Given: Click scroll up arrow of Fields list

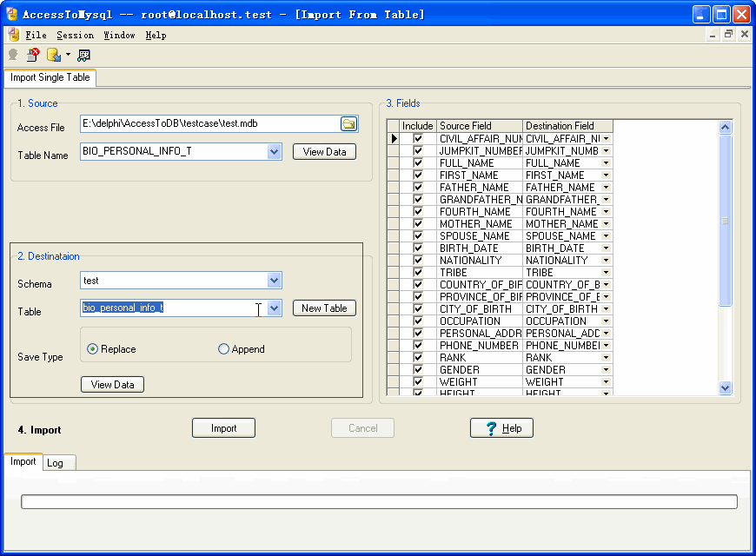Looking at the screenshot, I should [x=725, y=128].
